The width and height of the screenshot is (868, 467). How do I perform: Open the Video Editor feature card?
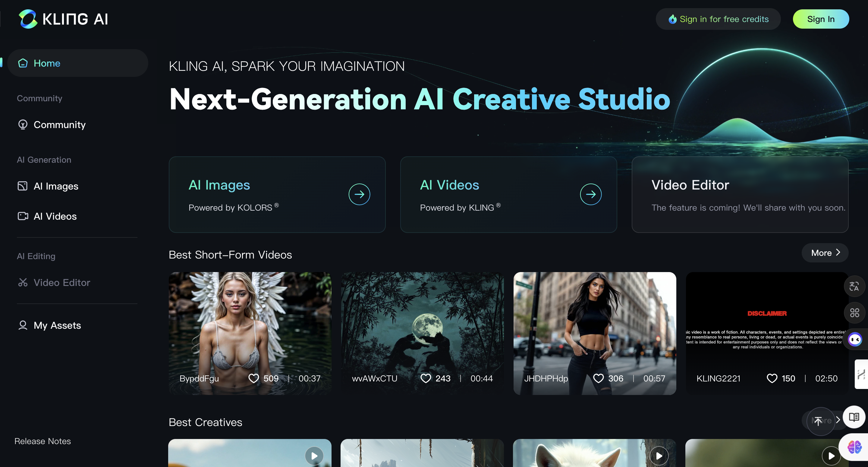pyautogui.click(x=740, y=194)
